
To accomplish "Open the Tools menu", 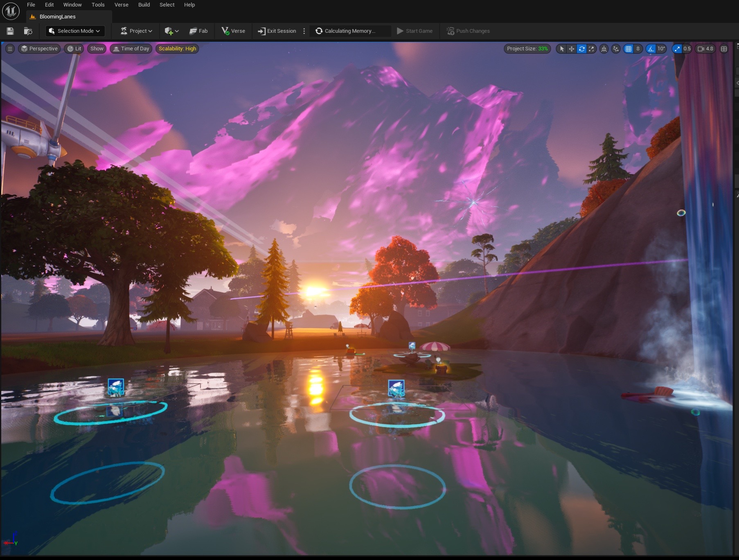I will (98, 5).
